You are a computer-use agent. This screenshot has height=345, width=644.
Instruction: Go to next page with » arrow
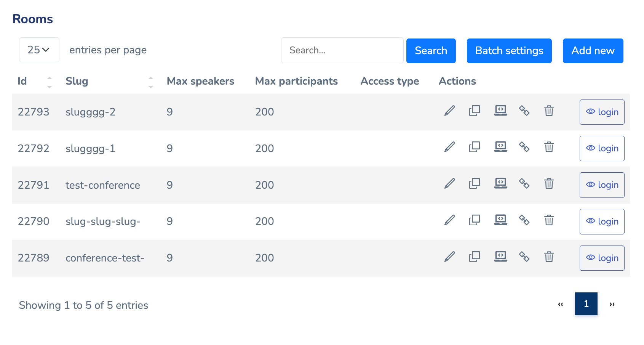point(612,304)
